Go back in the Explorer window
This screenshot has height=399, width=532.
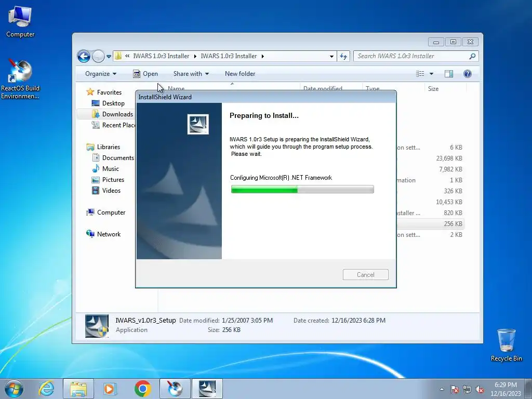84,56
